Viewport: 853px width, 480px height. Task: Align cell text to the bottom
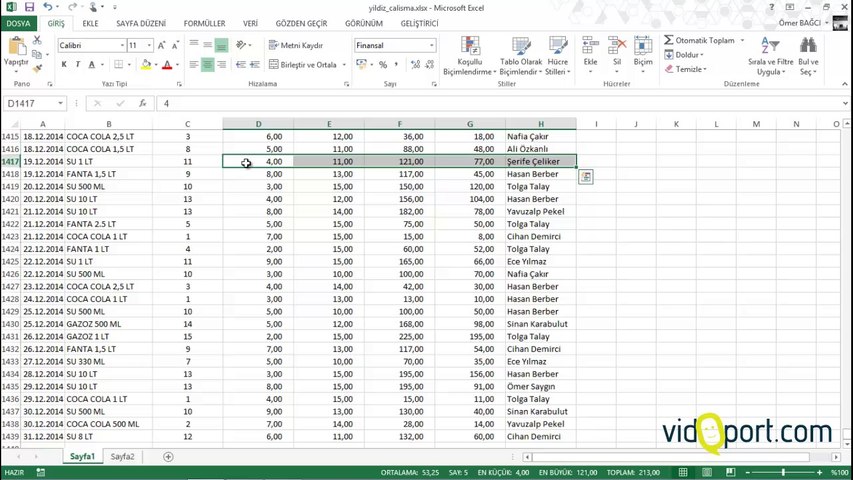click(x=221, y=45)
